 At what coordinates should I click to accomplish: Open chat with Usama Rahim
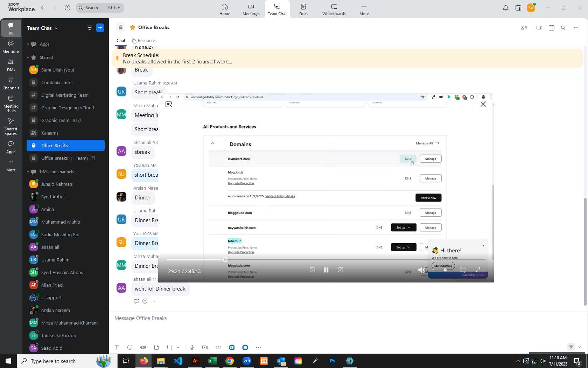[65, 260]
